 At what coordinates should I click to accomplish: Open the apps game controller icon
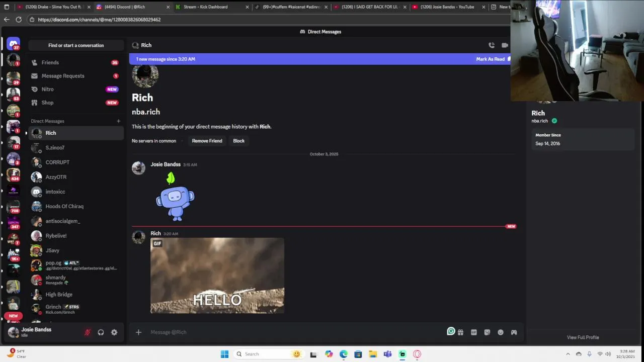coord(514,332)
